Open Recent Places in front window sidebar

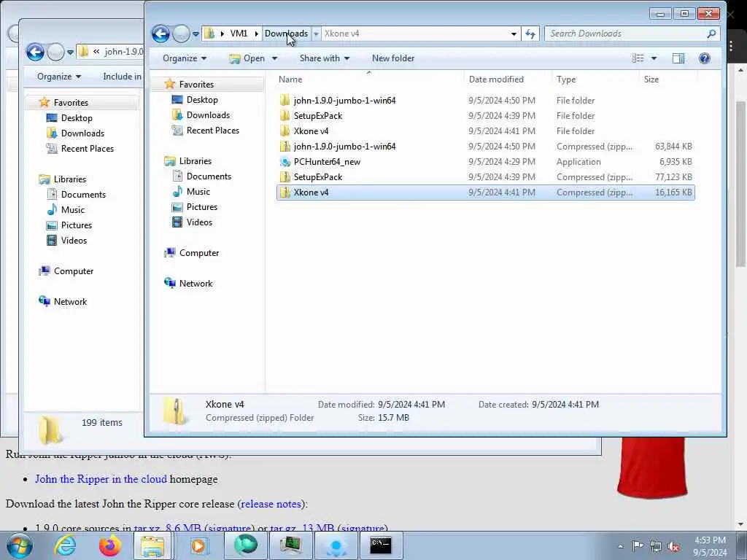(x=212, y=130)
